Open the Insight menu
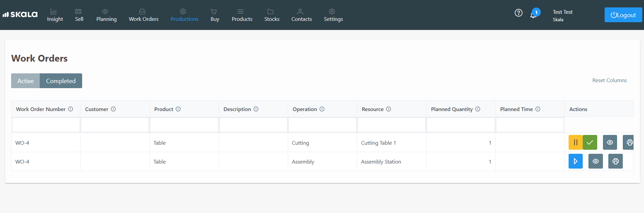This screenshot has height=213, width=644. tap(55, 15)
